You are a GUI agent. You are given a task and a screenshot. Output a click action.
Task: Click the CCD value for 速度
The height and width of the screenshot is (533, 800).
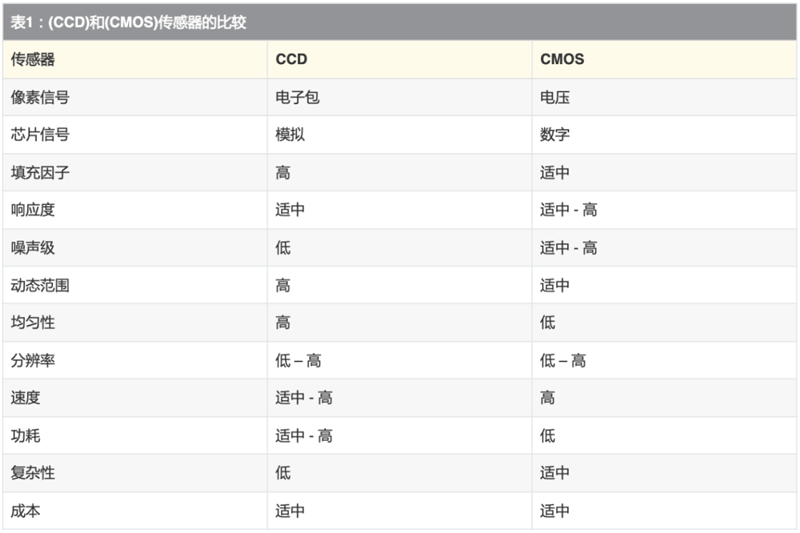pos(304,398)
